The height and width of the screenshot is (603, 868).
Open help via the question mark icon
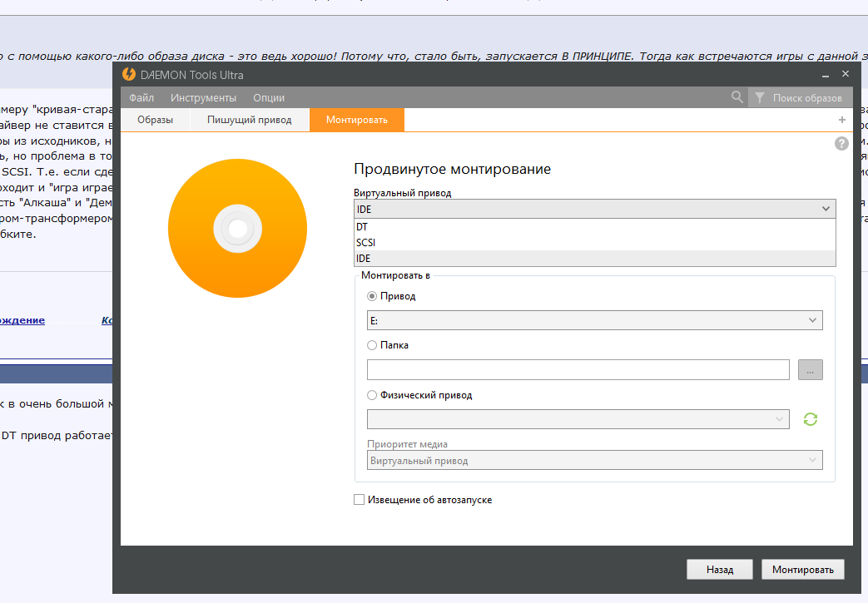click(x=841, y=144)
